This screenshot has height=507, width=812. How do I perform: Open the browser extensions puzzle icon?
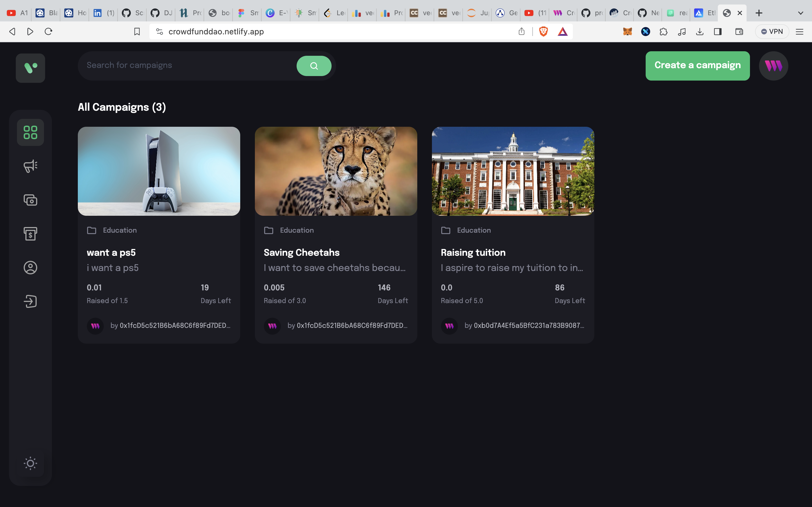pyautogui.click(x=663, y=31)
